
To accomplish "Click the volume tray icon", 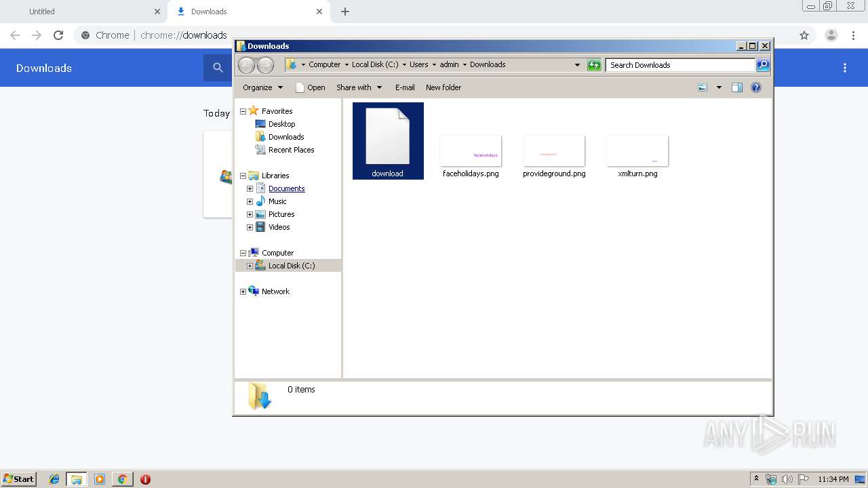I will click(787, 479).
